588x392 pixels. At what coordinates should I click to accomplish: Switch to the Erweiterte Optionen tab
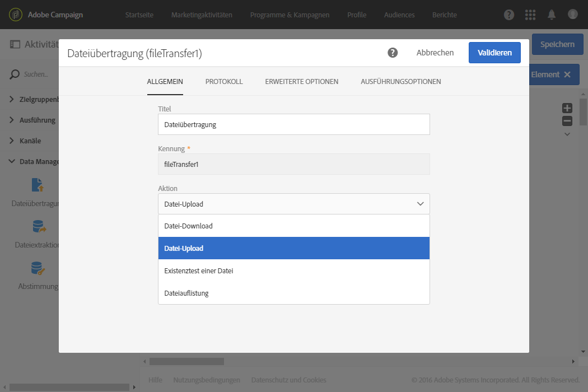click(302, 82)
